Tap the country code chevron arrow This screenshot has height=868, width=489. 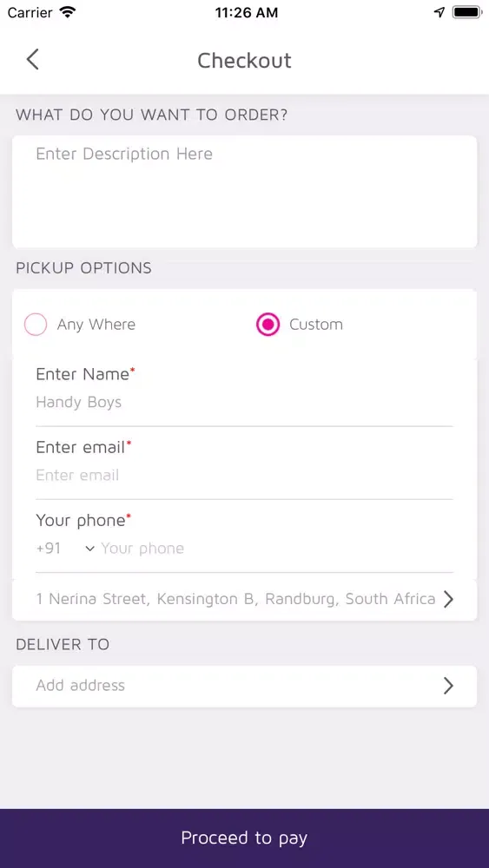click(x=89, y=549)
